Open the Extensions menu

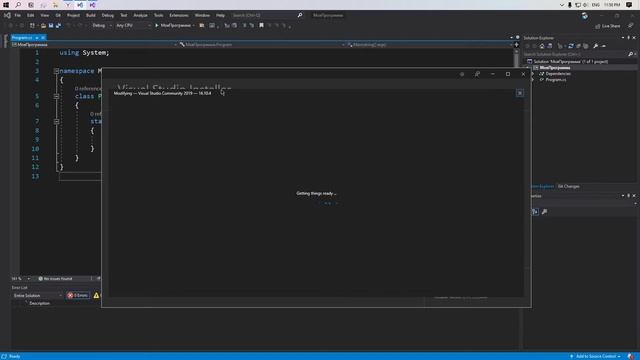(179, 15)
